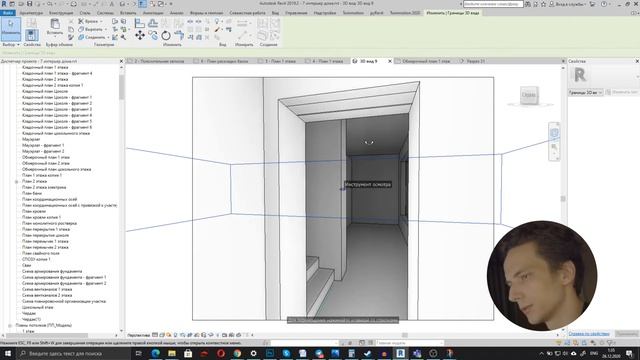The height and width of the screenshot is (360, 640).
Task: Open the Соединить dropdown arrow
Action: point(108,38)
